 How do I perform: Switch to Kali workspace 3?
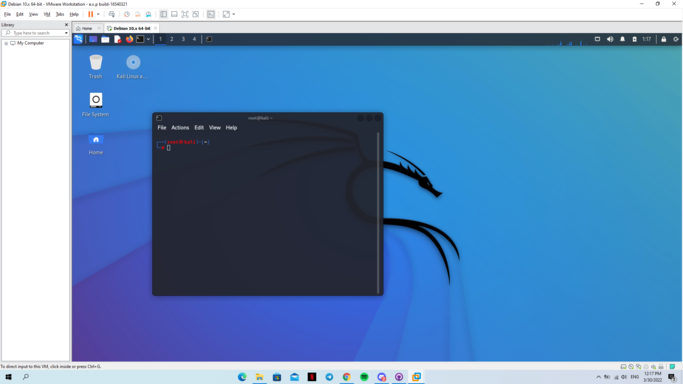(x=183, y=39)
